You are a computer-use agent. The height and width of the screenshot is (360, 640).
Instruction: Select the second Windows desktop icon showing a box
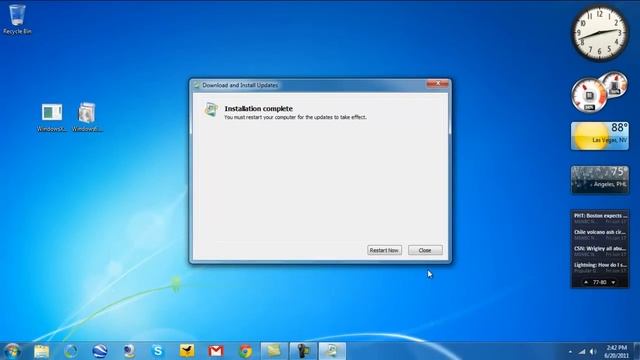[87, 118]
